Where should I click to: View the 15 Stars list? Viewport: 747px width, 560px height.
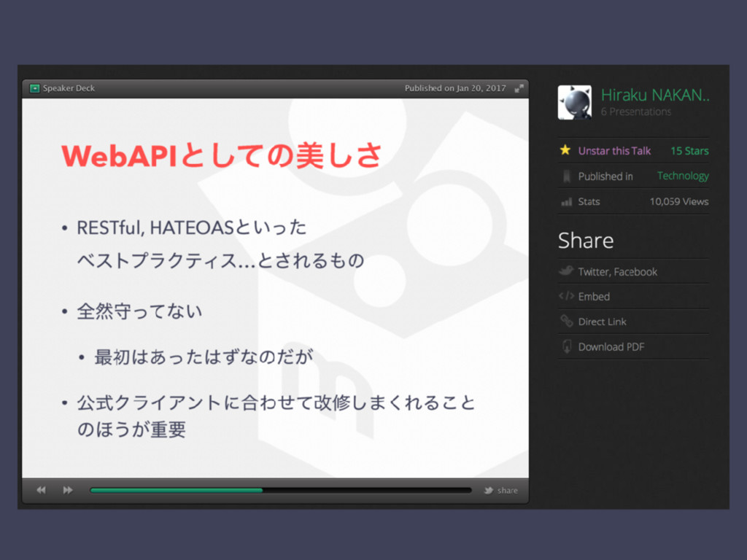click(x=689, y=151)
